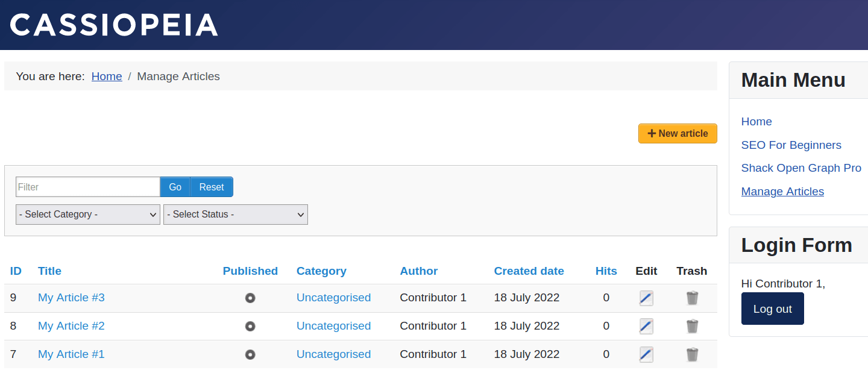The image size is (868, 370).
Task: Open the My Article #3 title link
Action: [71, 298]
